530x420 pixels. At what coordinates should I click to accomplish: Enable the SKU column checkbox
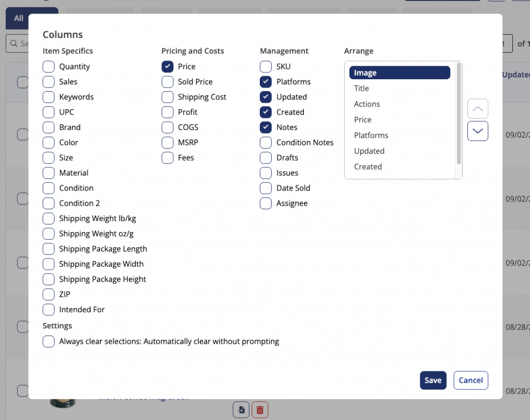pos(266,67)
